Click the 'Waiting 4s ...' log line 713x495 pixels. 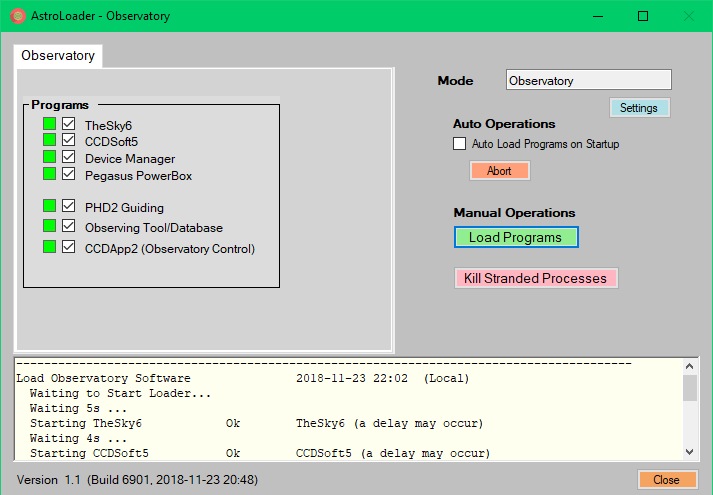pos(78,438)
